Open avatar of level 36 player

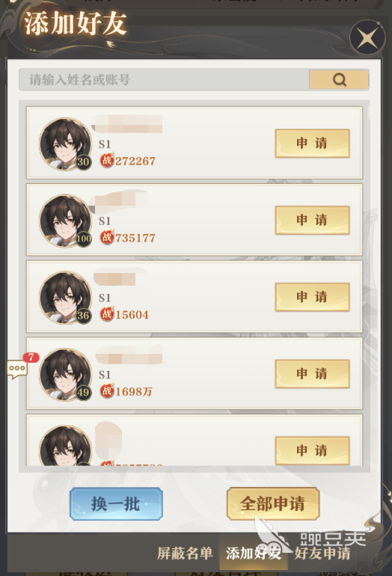tap(65, 298)
